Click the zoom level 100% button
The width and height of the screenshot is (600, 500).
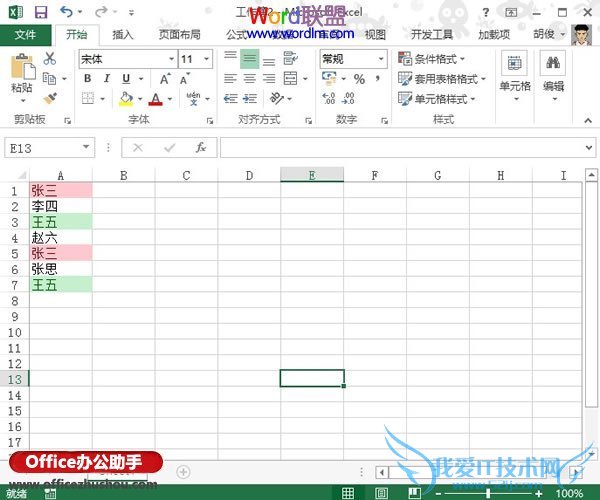pos(569,493)
